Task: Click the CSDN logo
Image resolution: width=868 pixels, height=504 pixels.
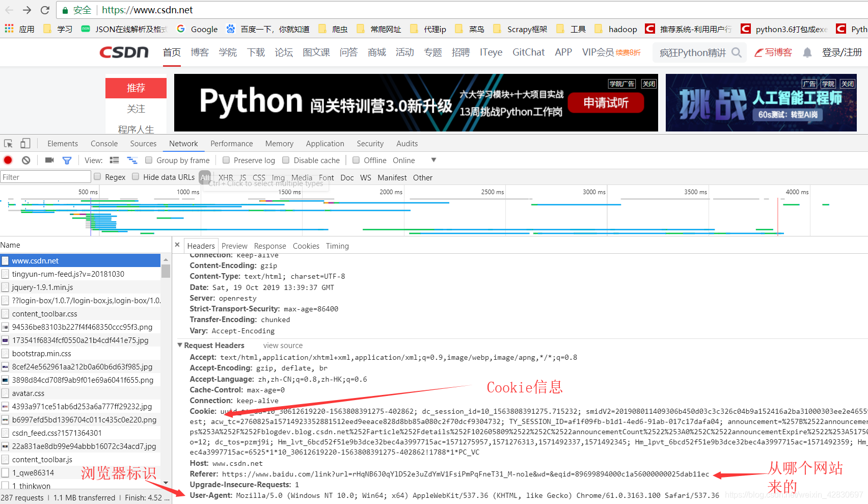Action: coord(124,52)
